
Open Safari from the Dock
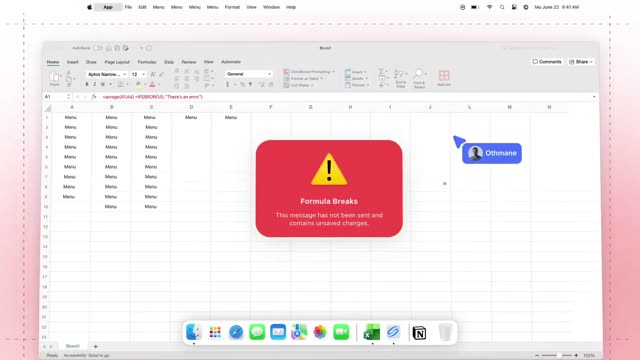[x=236, y=332]
